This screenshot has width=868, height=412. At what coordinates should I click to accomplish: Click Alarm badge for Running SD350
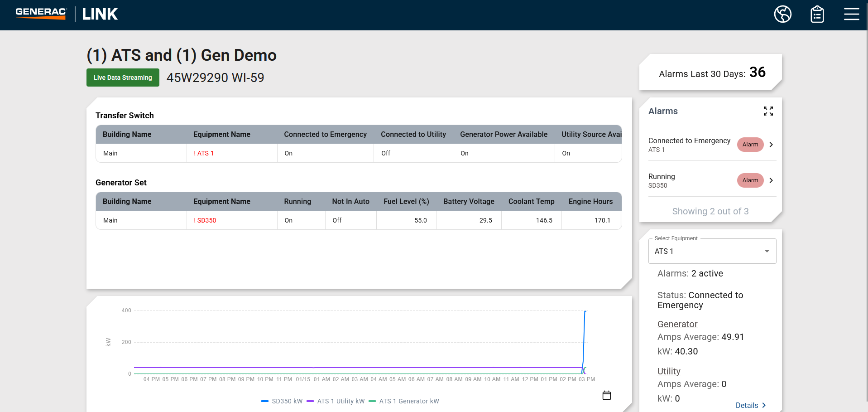tap(750, 180)
